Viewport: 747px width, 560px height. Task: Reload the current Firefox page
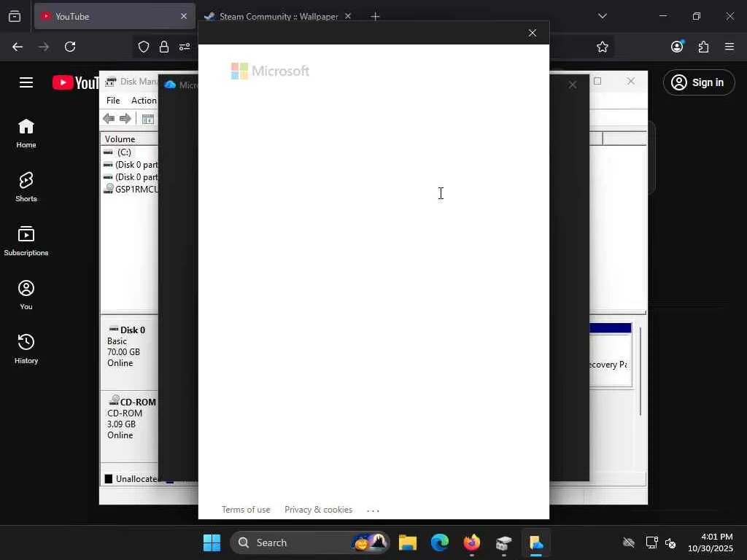coord(70,47)
